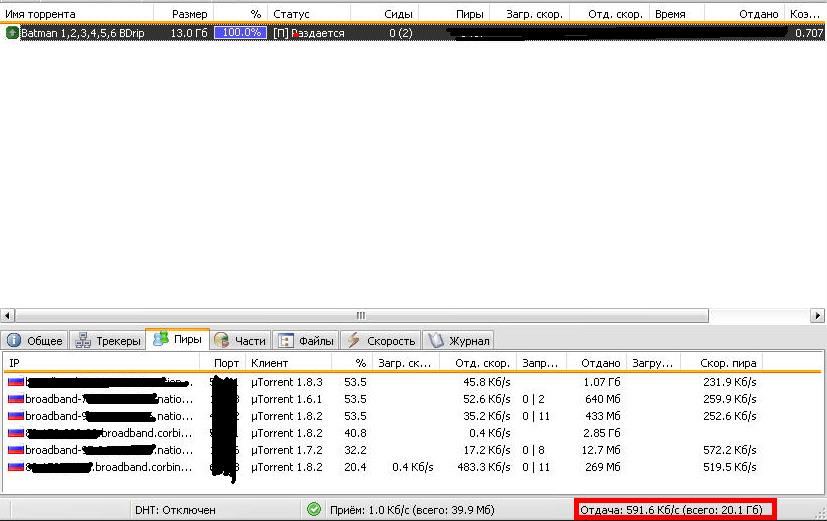The width and height of the screenshot is (827, 521).
Task: Click the horizontal scrollbar thumb in torrent list
Action: [x=361, y=315]
